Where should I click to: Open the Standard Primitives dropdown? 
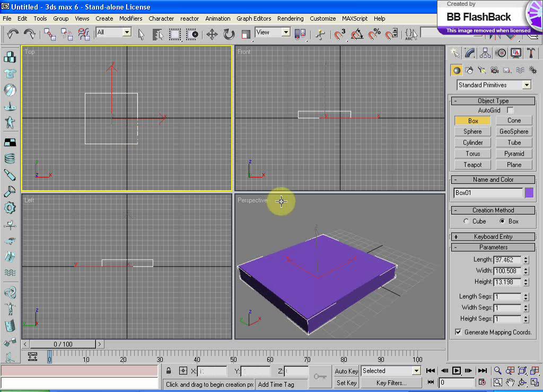pyautogui.click(x=494, y=85)
